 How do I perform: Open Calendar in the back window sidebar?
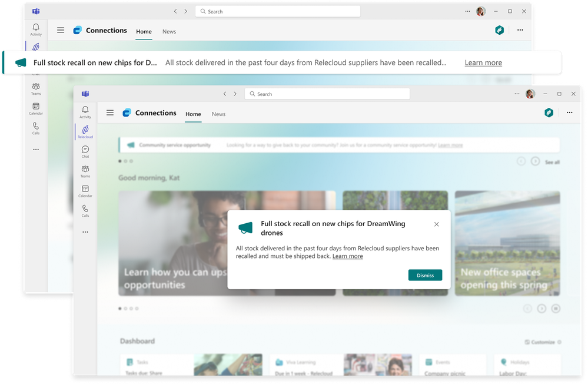tap(36, 109)
